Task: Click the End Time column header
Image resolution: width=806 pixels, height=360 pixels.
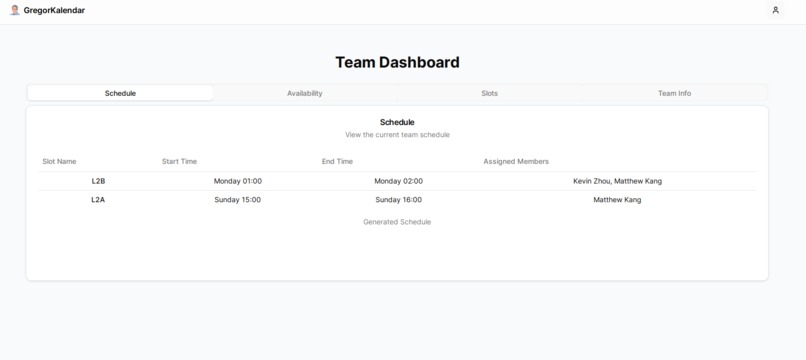Action: pos(337,161)
